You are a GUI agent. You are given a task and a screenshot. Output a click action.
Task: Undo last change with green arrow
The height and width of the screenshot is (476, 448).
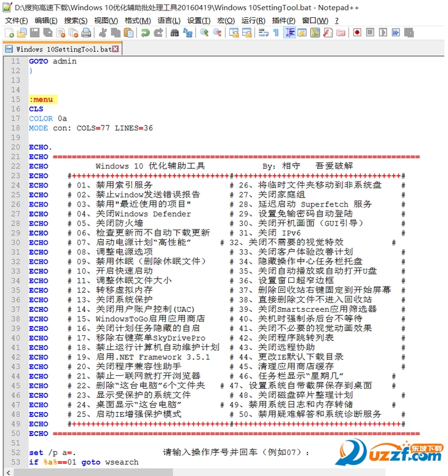click(145, 33)
